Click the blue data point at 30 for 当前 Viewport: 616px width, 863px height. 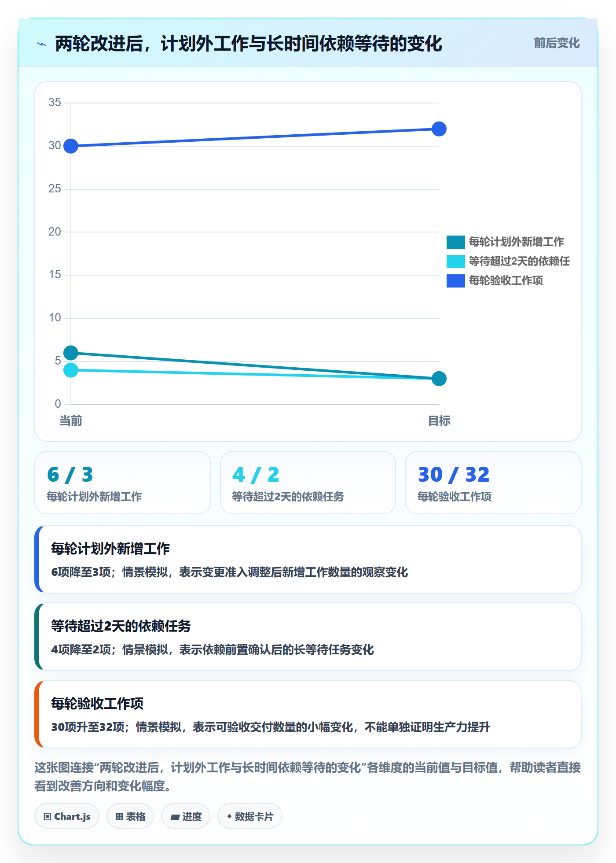71,146
